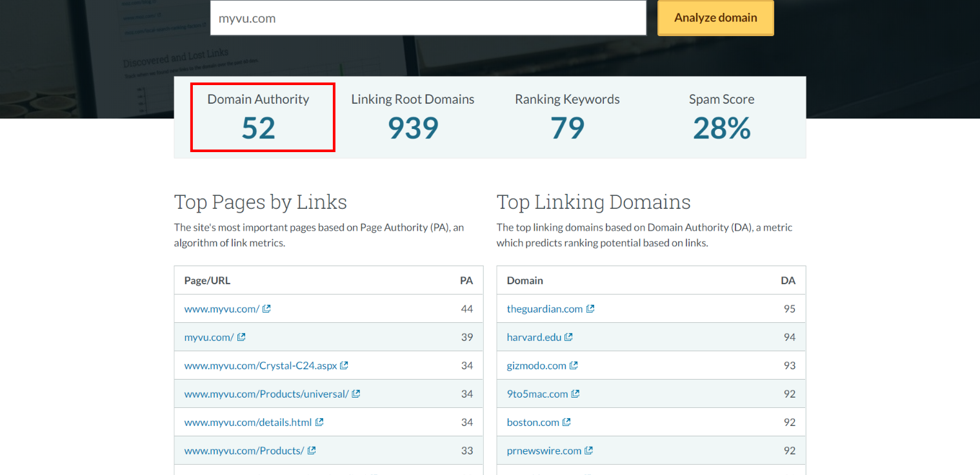Click external link icon beside gizmodo.com
This screenshot has height=475, width=980.
pyautogui.click(x=574, y=365)
